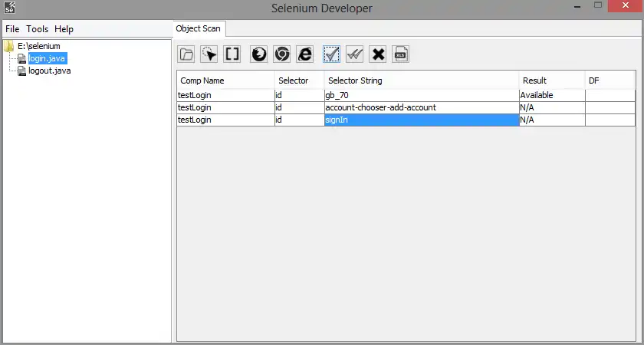Screen dimensions: 644x345
Task: Click id selector in account-chooser-add-account row
Action: pyautogui.click(x=300, y=107)
